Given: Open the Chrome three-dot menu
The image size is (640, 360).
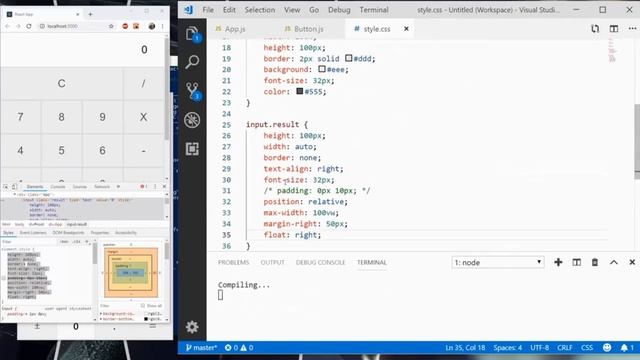Looking at the screenshot, I should (x=162, y=26).
